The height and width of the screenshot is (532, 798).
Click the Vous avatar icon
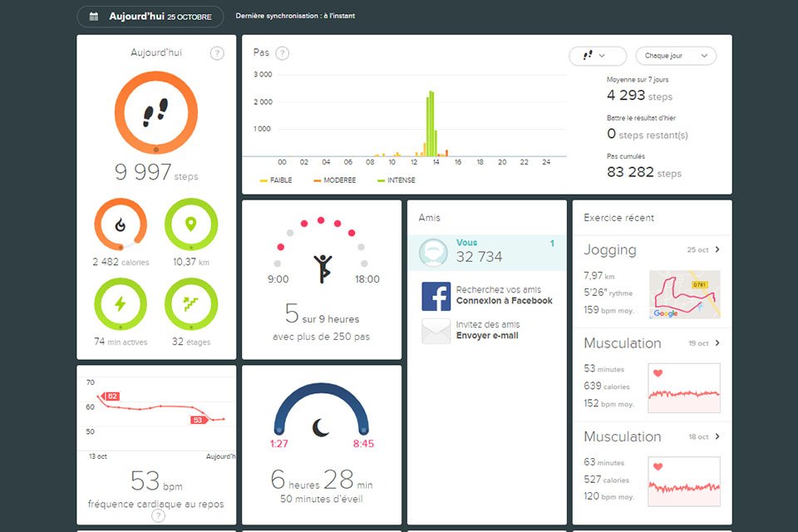click(x=433, y=253)
